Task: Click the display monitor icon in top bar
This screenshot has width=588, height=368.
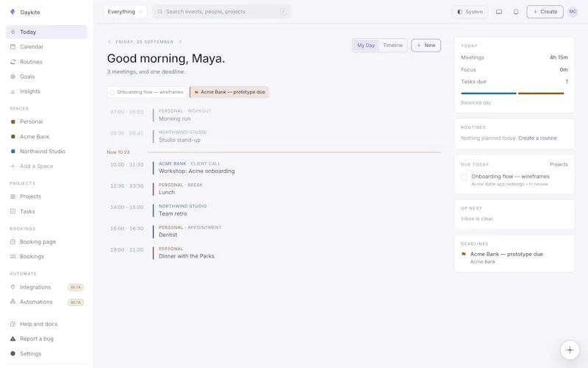Action: [499, 12]
